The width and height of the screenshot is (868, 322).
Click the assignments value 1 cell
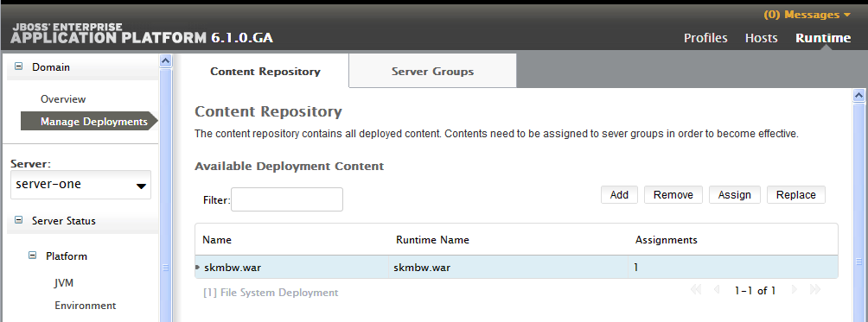point(733,268)
